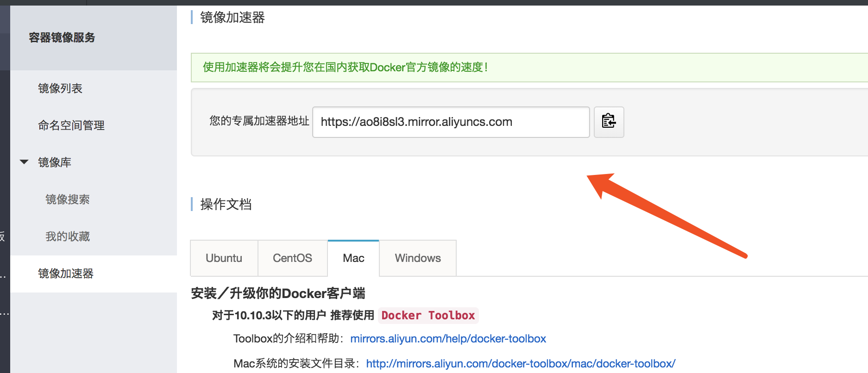The height and width of the screenshot is (373, 868).
Task: Open 命名空间管理 in the sidebar
Action: click(71, 125)
